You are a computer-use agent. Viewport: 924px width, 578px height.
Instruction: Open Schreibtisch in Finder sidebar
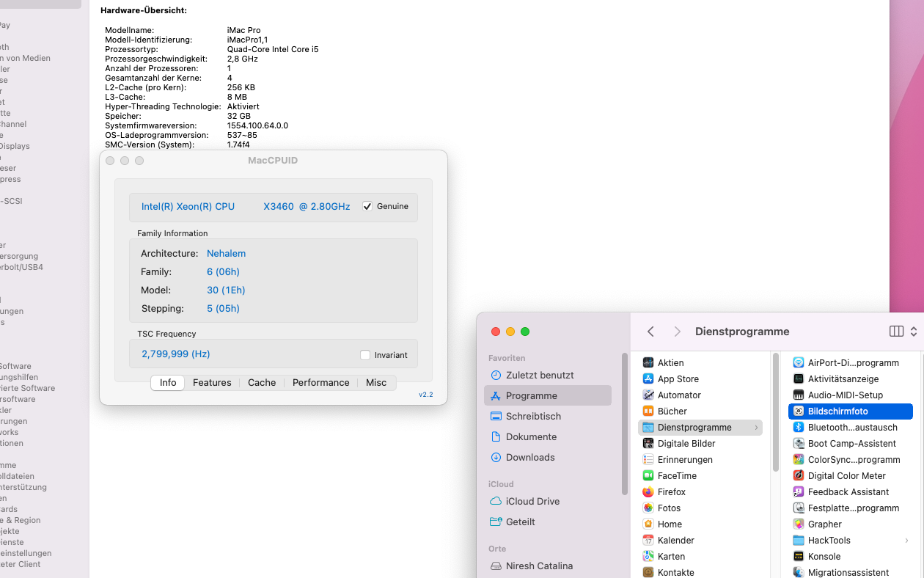tap(547, 416)
